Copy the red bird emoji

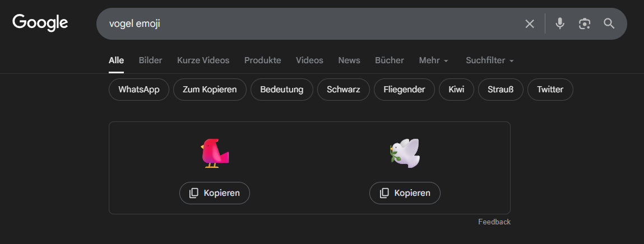(x=215, y=193)
